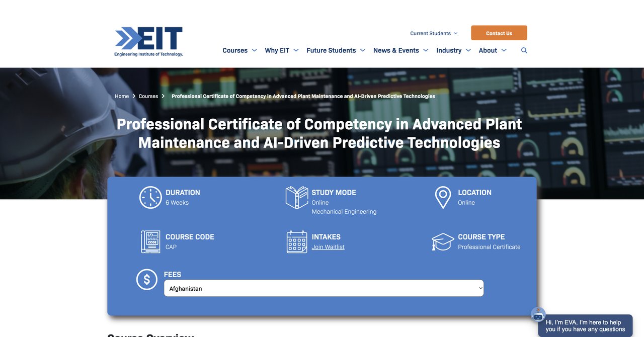Expand the Current Students dropdown chevron
The height and width of the screenshot is (337, 644).
pyautogui.click(x=455, y=33)
